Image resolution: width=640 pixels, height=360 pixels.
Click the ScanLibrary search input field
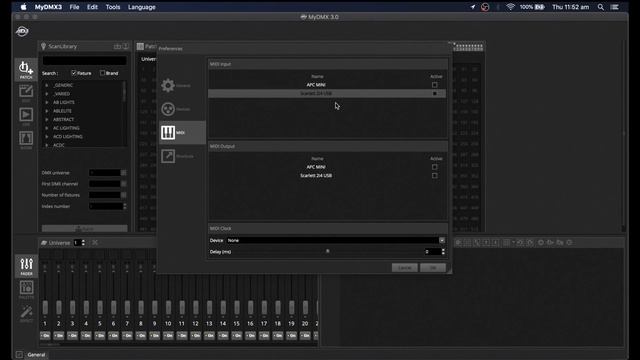point(84,60)
